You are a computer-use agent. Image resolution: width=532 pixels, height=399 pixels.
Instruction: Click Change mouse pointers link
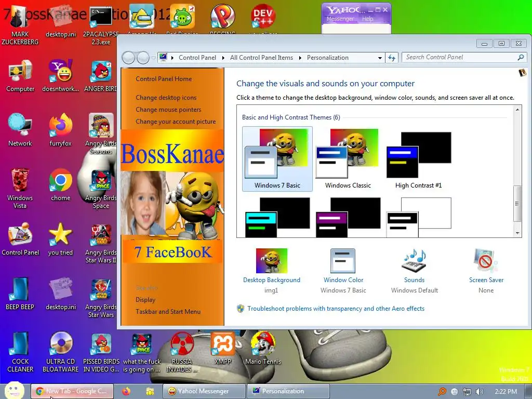(168, 110)
